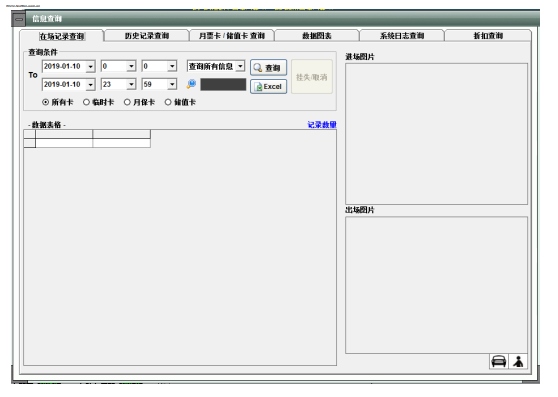Click the person icon button
The width and height of the screenshot is (558, 397).
[518, 361]
